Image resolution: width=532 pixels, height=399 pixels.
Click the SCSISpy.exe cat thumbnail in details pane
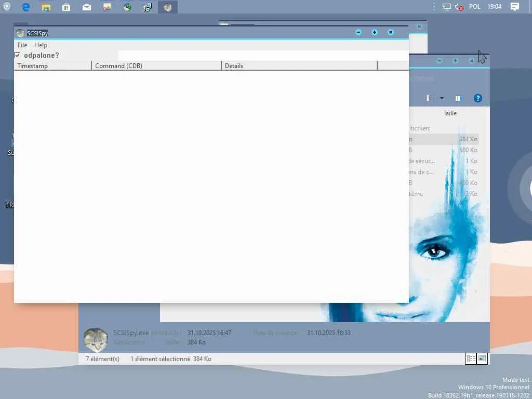[x=96, y=340]
